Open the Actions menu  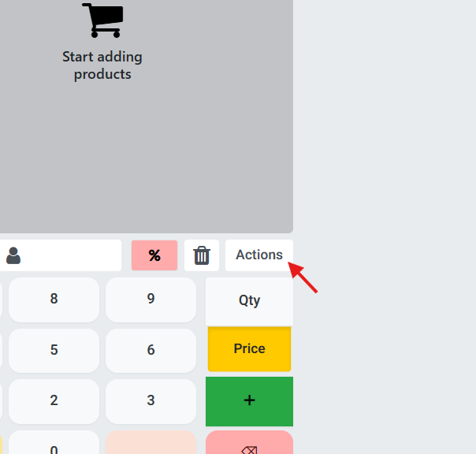[x=258, y=255]
